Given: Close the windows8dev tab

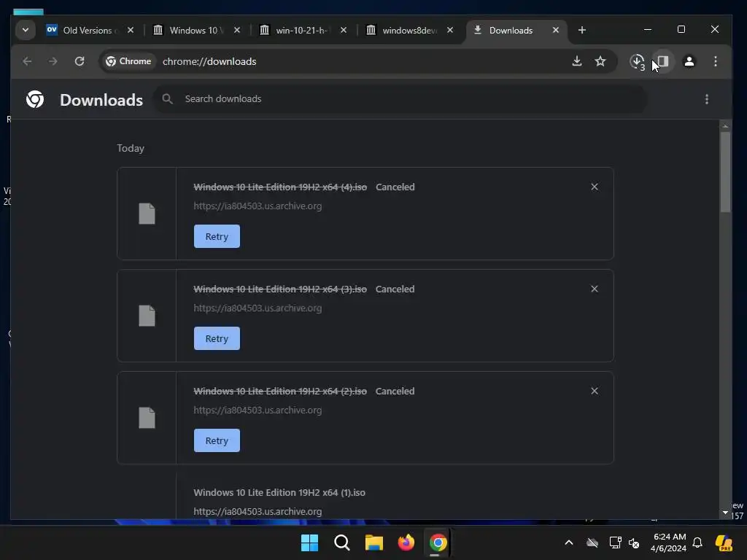Looking at the screenshot, I should click(x=449, y=30).
